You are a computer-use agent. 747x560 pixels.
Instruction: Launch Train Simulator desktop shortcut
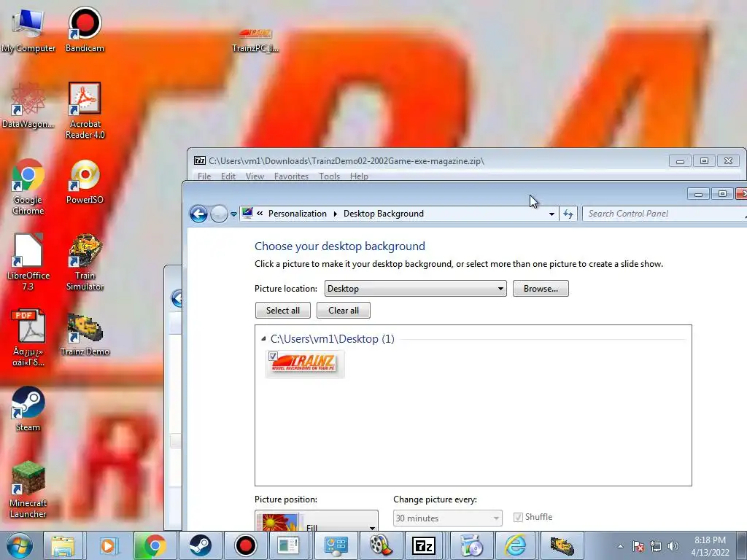(x=85, y=262)
